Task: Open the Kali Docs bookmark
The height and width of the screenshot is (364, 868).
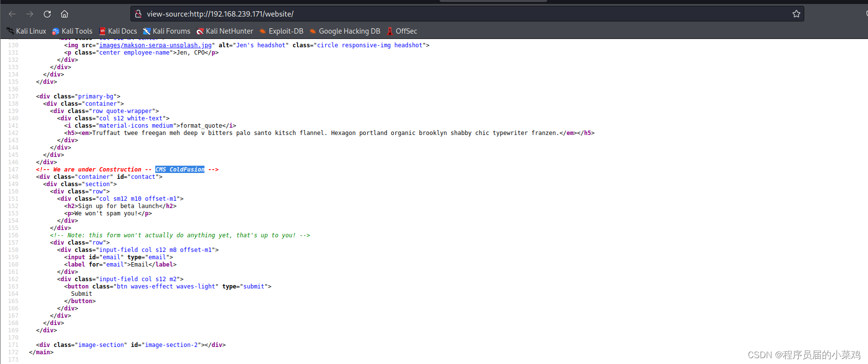Action: [x=118, y=31]
